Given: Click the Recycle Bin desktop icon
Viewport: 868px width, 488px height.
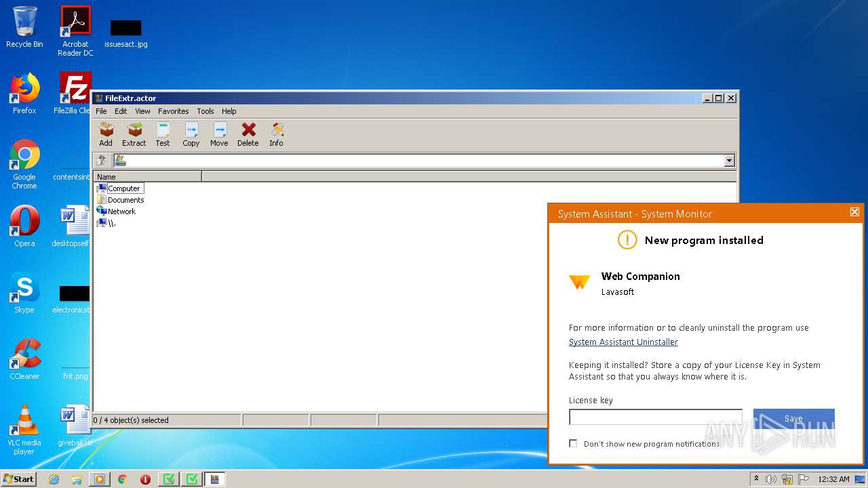Looking at the screenshot, I should click(24, 28).
